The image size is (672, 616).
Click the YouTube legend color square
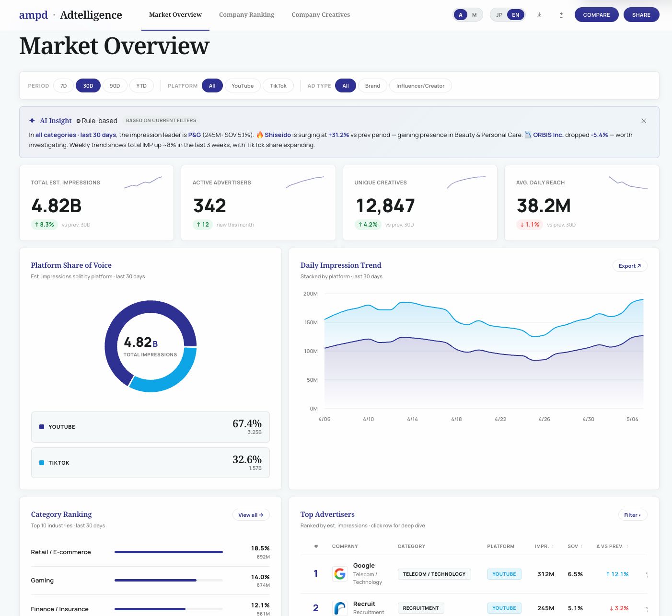[42, 427]
